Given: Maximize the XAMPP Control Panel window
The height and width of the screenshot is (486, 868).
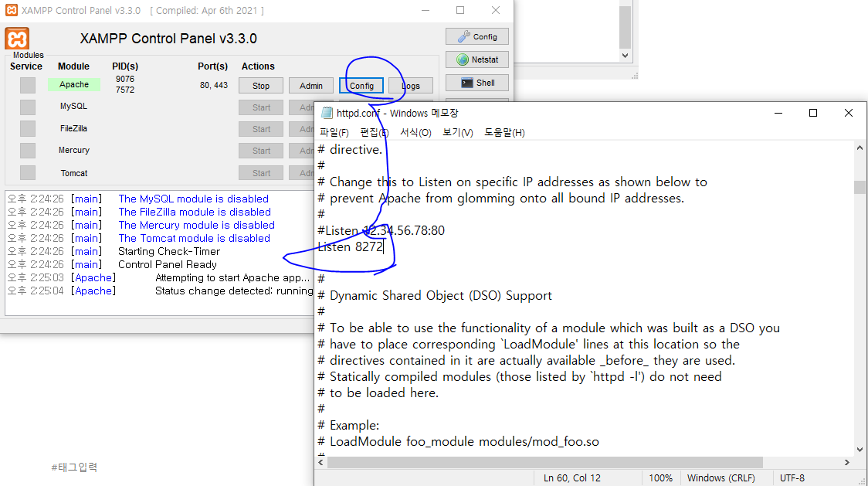Looking at the screenshot, I should click(460, 10).
